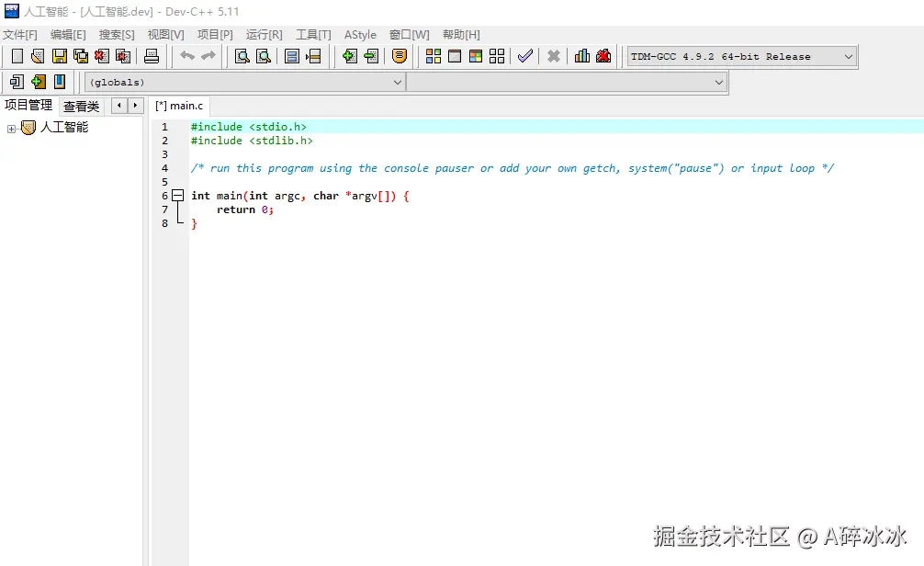
Task: Click line number 3 in gutter
Action: (x=165, y=154)
